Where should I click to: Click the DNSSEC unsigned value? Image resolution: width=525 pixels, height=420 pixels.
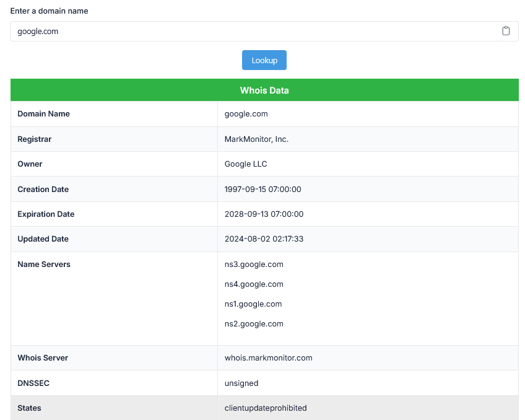(x=241, y=383)
